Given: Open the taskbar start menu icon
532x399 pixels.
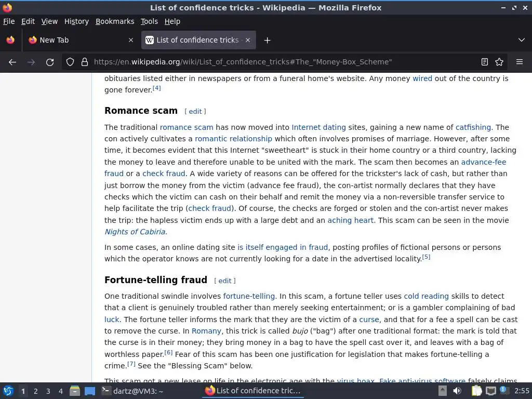Looking at the screenshot, I should point(8,391).
